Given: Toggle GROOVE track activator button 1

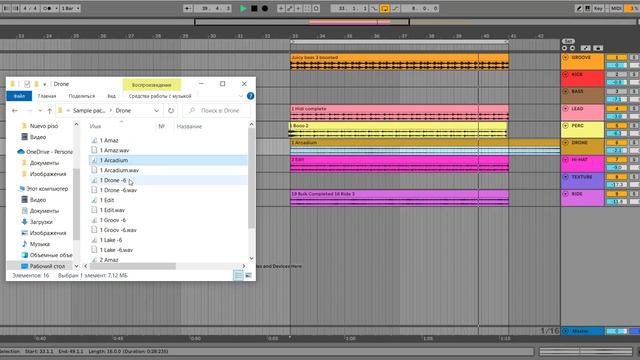Looking at the screenshot, I should click(x=617, y=58).
